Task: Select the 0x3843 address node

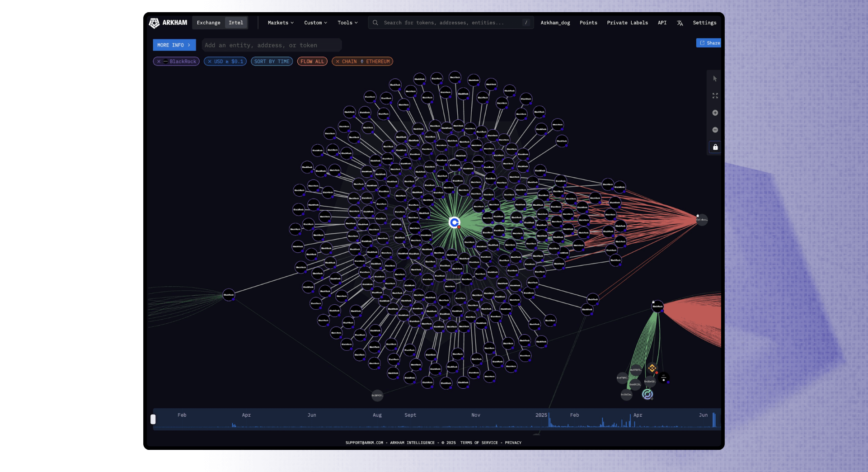Action: pyautogui.click(x=377, y=395)
